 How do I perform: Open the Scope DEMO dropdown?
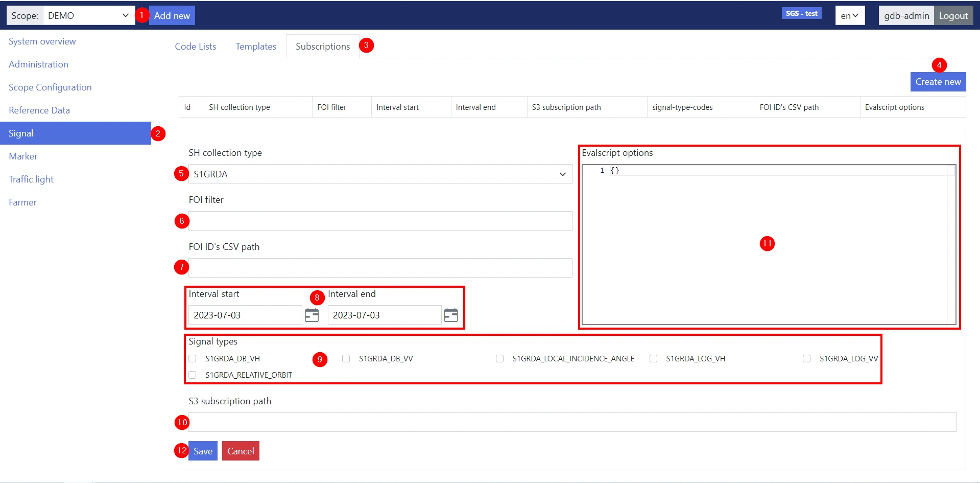88,16
